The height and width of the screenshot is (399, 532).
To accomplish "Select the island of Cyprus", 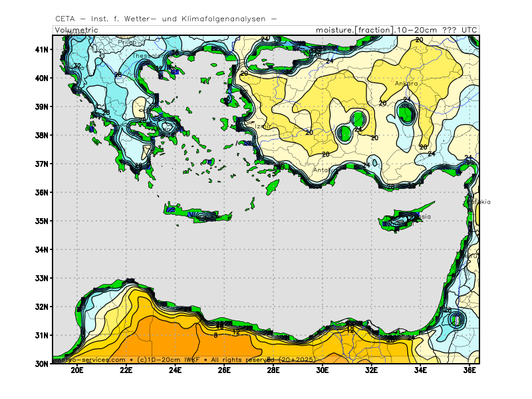I will coord(402,219).
